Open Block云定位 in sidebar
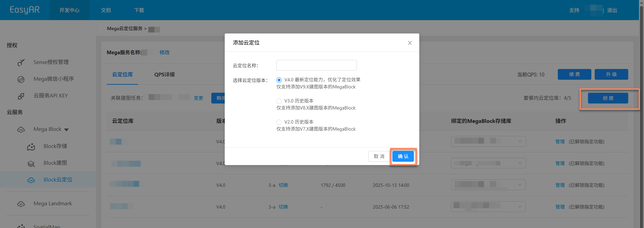This screenshot has width=644, height=228. pos(58,180)
